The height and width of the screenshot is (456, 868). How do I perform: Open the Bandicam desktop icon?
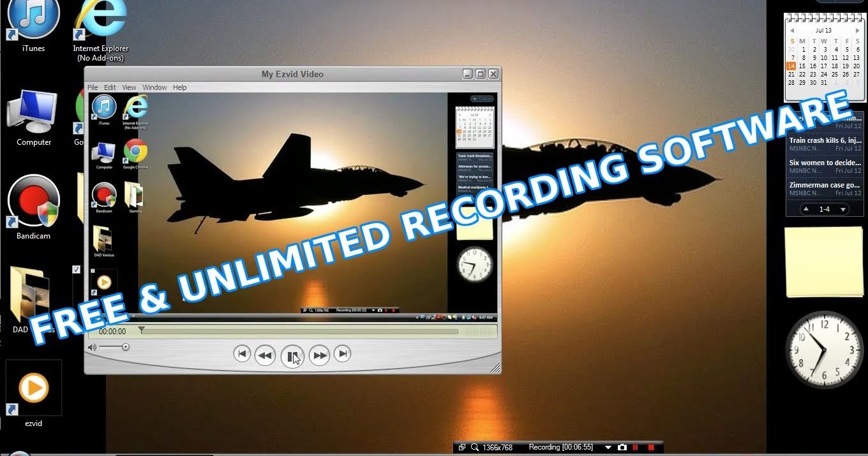(33, 202)
